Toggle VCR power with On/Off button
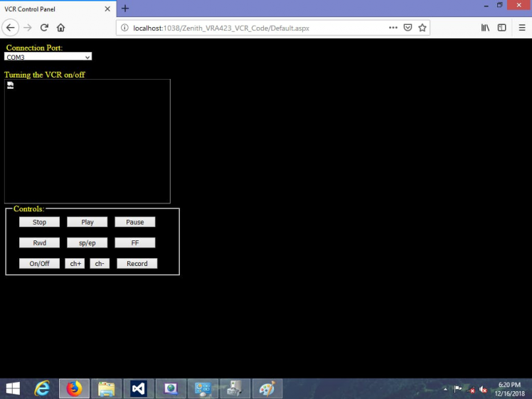The width and height of the screenshot is (532, 399). (39, 264)
